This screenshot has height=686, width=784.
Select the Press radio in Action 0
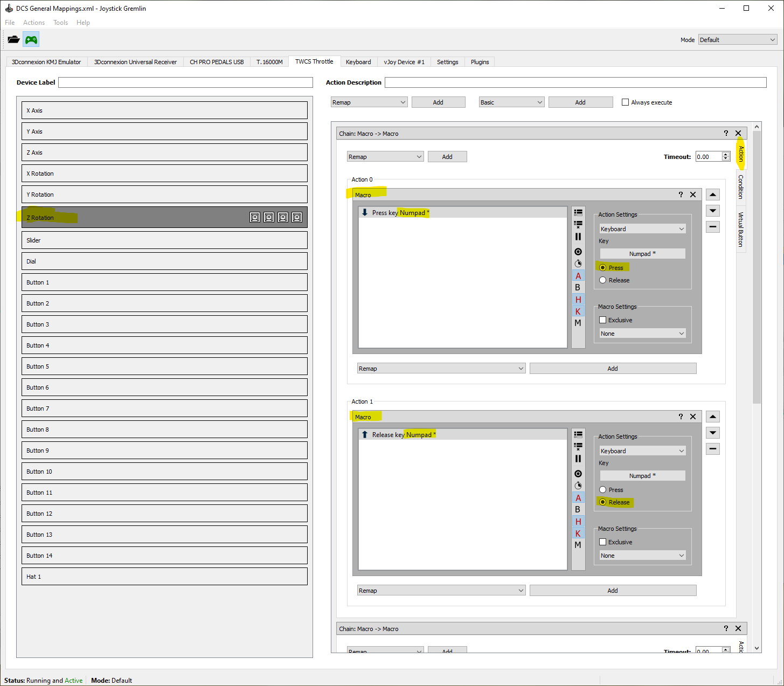pyautogui.click(x=602, y=268)
